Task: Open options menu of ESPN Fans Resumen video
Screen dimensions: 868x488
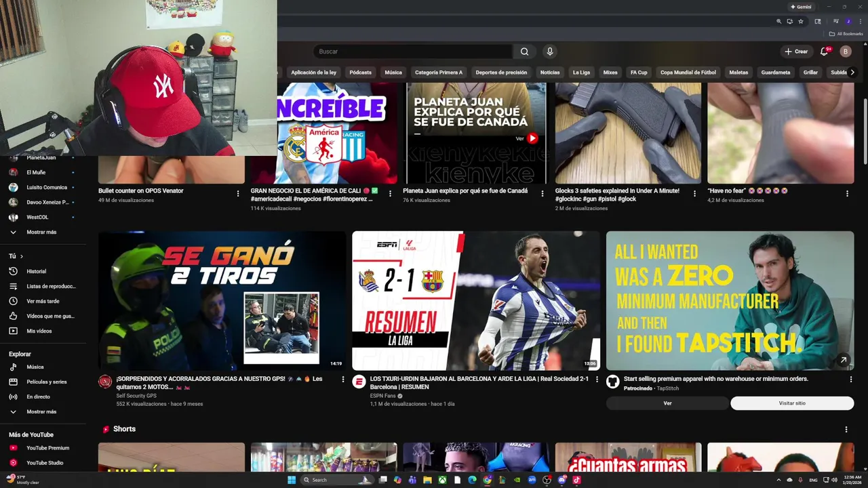Action: coord(597,380)
